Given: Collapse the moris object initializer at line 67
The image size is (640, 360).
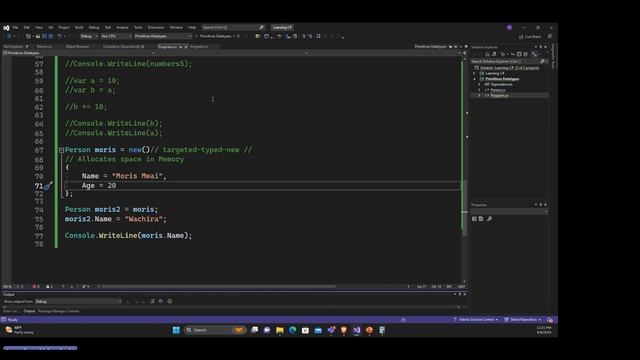Looking at the screenshot, I should point(61,150).
